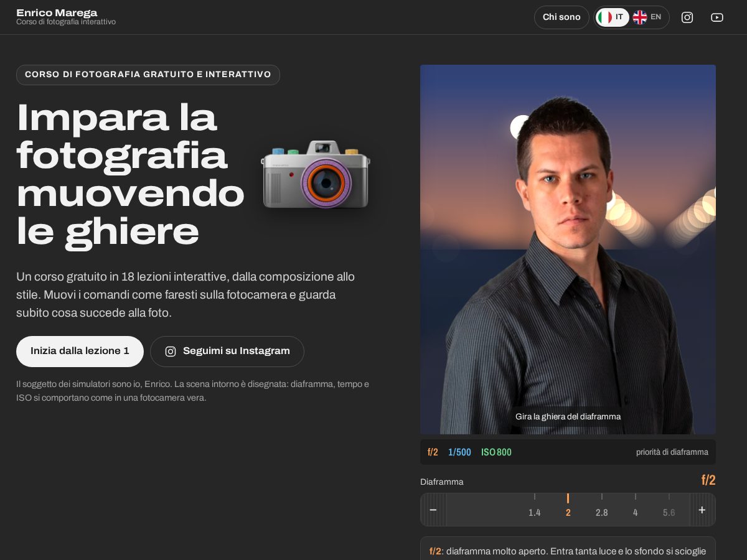Image resolution: width=747 pixels, height=560 pixels.
Task: Click the Seguimi su Instagram button
Action: (227, 352)
